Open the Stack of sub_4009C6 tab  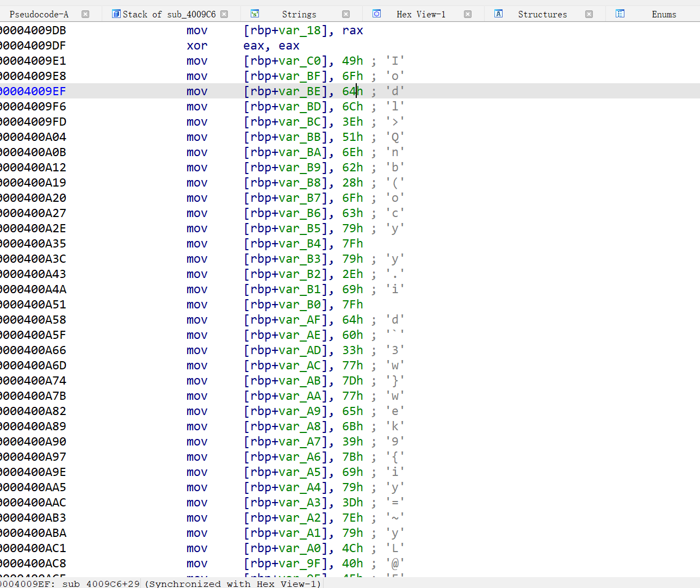169,14
